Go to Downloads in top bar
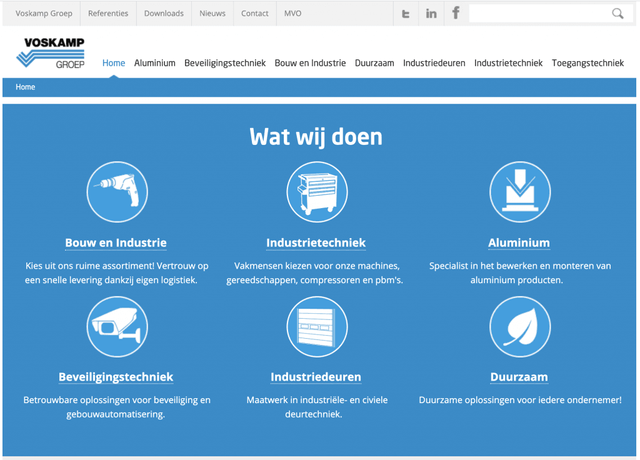 pos(164,13)
